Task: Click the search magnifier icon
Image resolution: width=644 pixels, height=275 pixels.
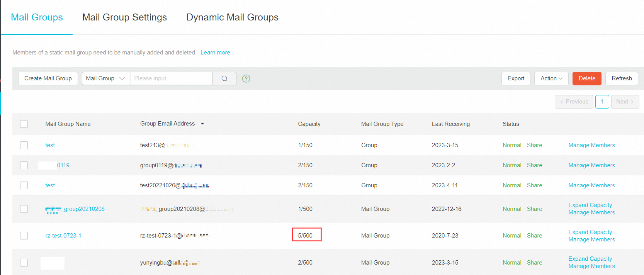Action: point(224,78)
